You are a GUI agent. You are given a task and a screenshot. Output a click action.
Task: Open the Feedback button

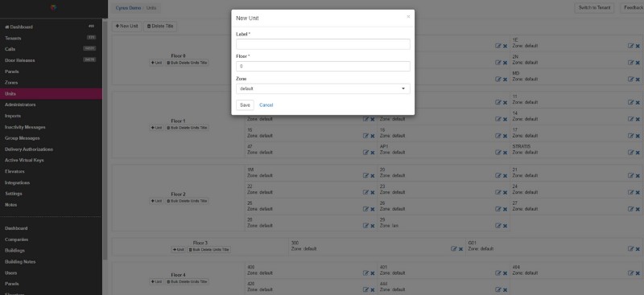(x=633, y=8)
